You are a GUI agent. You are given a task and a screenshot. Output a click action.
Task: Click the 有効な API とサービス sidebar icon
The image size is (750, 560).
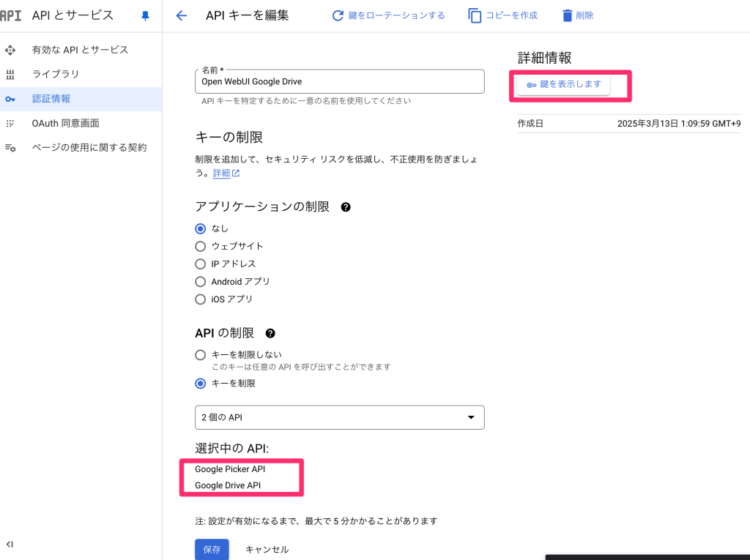pos(10,50)
